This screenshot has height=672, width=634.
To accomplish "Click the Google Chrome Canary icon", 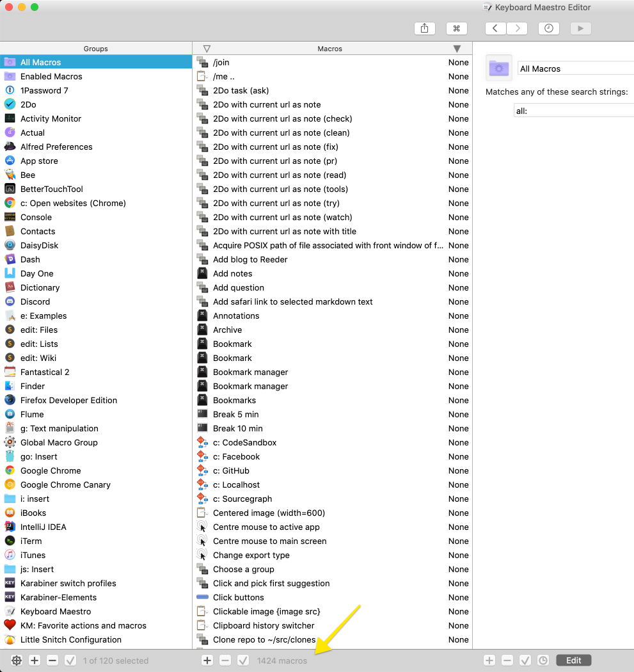I will 10,484.
